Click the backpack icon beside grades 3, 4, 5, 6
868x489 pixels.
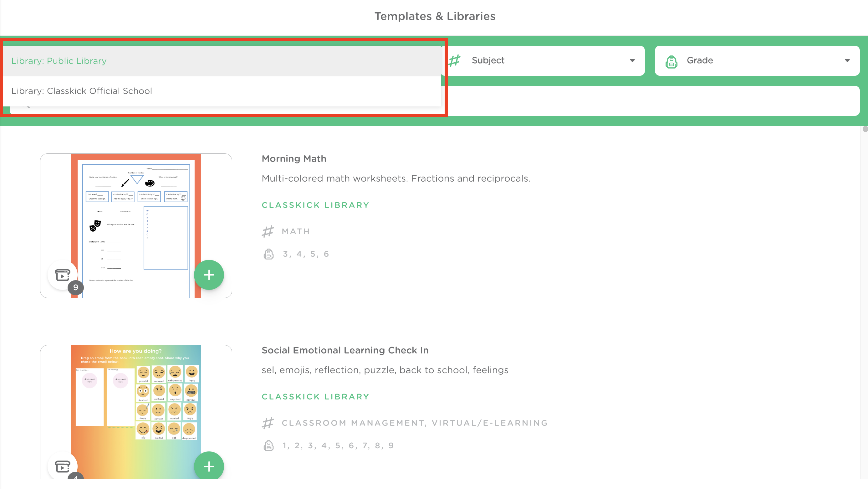[x=268, y=254]
